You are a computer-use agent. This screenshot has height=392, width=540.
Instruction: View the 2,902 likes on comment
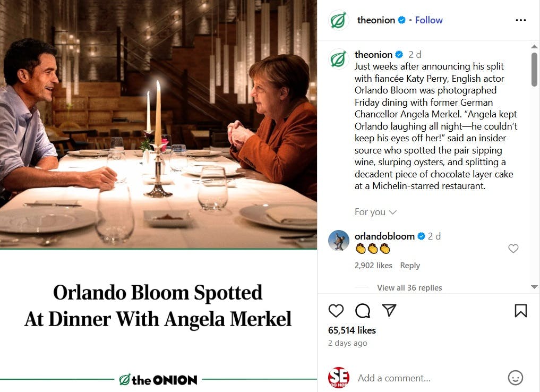click(x=373, y=266)
